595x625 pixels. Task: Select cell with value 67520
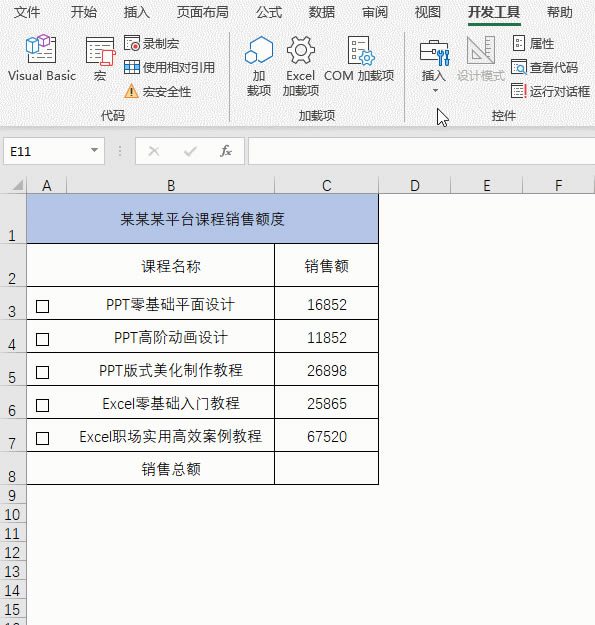pos(326,436)
